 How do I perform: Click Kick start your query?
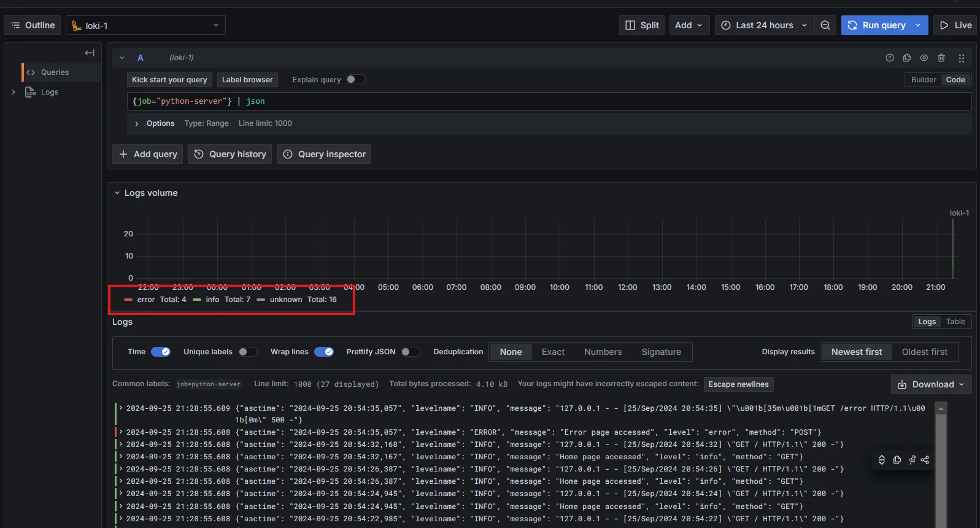[x=169, y=80]
